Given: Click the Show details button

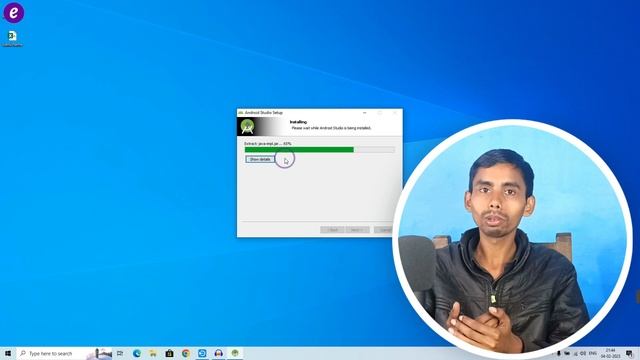Looking at the screenshot, I should coord(260,159).
